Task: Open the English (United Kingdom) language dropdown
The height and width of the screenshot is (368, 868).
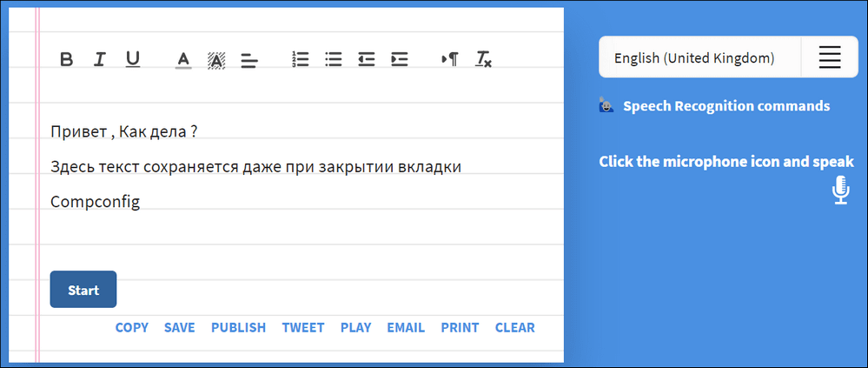Action: (x=700, y=57)
